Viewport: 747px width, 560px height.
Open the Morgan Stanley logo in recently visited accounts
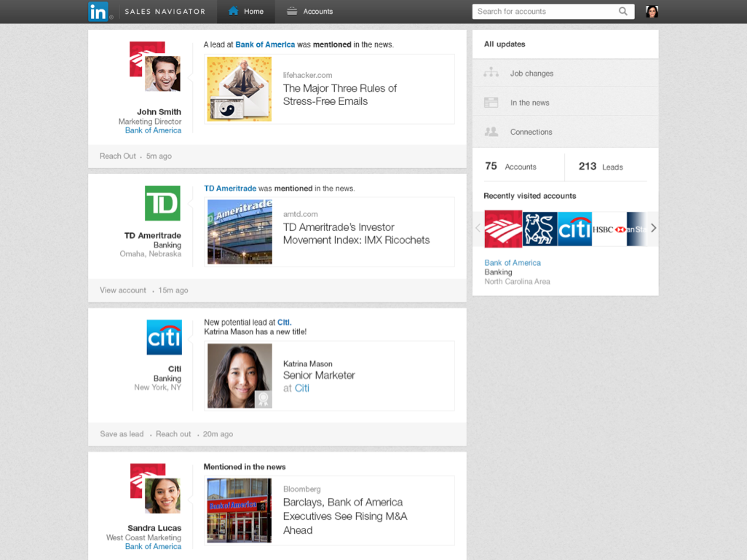point(636,229)
